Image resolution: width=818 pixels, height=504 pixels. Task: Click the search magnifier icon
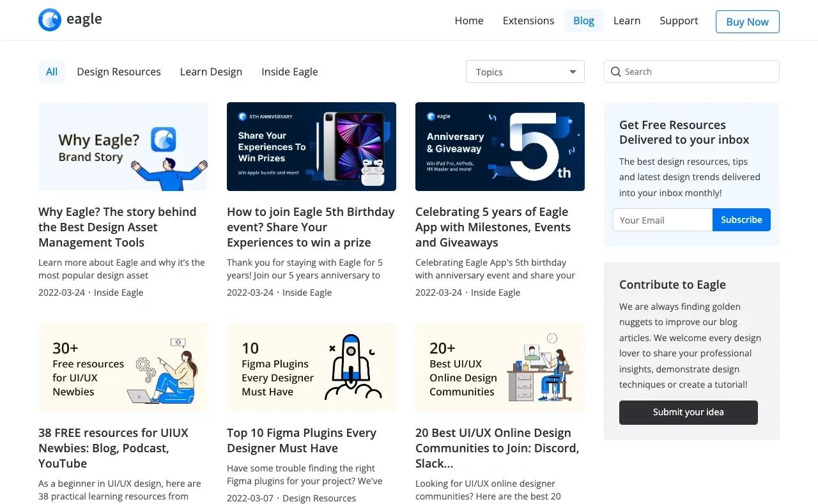point(616,72)
